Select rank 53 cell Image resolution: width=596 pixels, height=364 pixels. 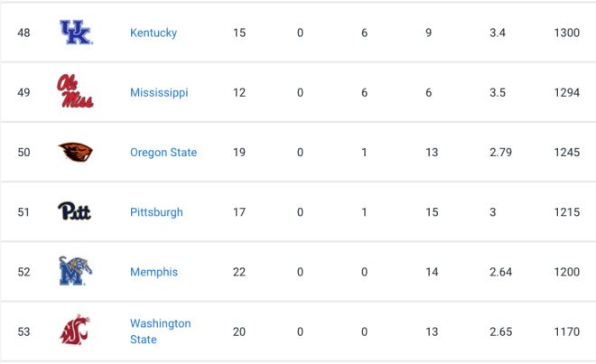[x=23, y=331]
